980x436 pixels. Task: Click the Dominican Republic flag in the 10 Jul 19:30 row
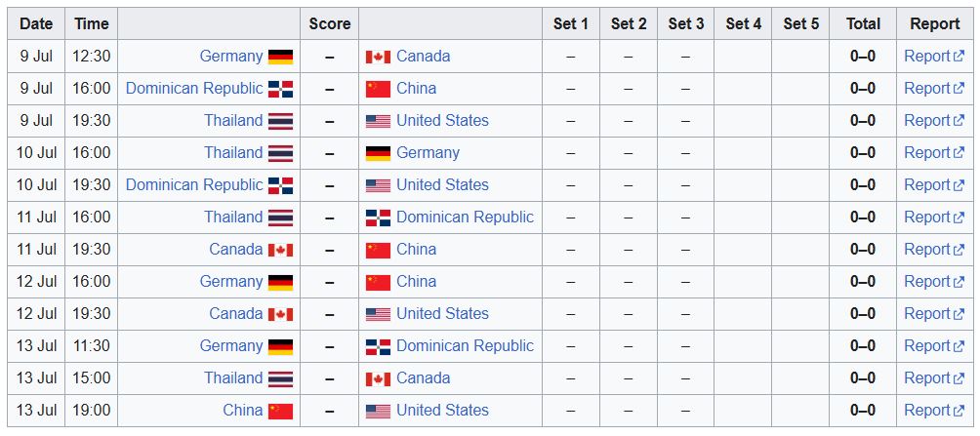280,185
